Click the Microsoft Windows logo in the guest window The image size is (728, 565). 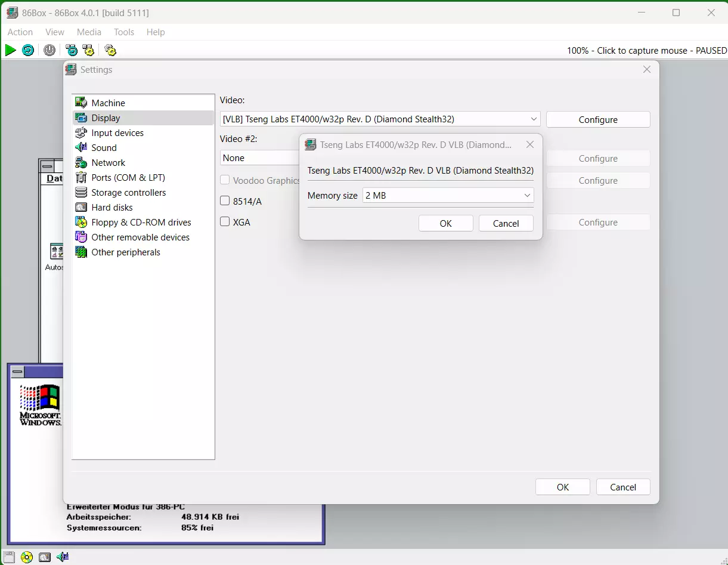tap(40, 405)
